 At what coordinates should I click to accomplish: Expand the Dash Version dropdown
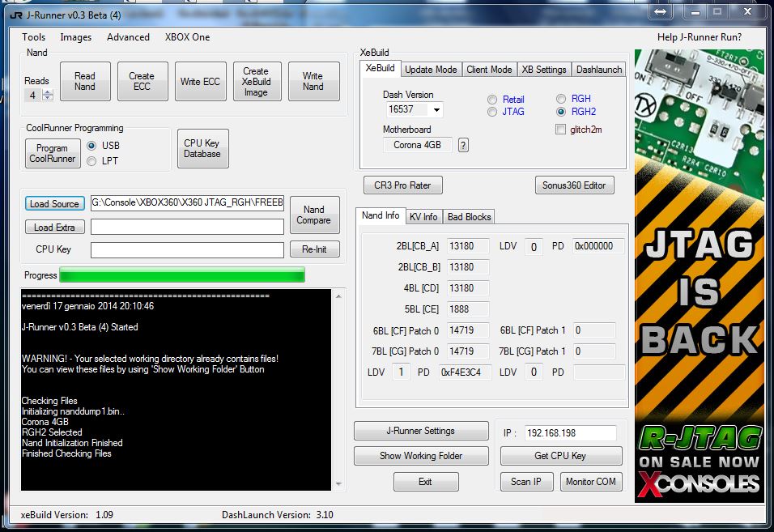[x=436, y=109]
